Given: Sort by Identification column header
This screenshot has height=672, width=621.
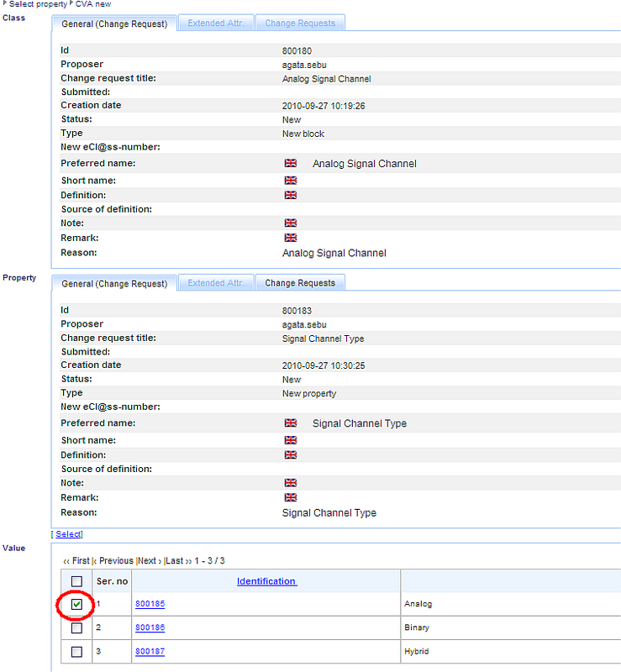Looking at the screenshot, I should pos(266,581).
